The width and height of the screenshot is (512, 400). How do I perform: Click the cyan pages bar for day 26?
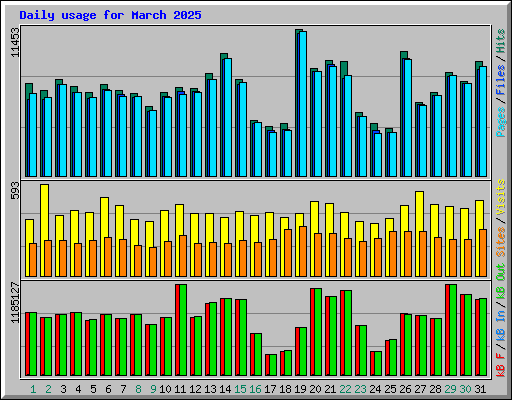[x=408, y=118]
